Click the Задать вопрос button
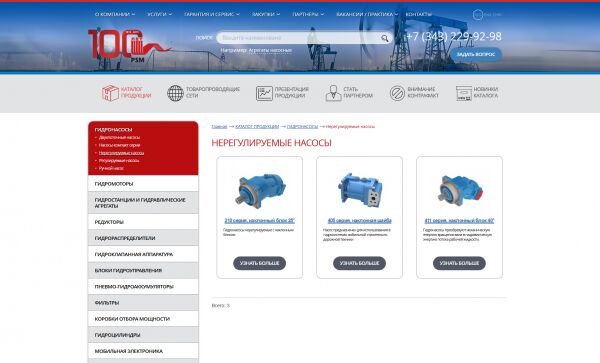Viewport: 600px width, 363px height. point(476,54)
